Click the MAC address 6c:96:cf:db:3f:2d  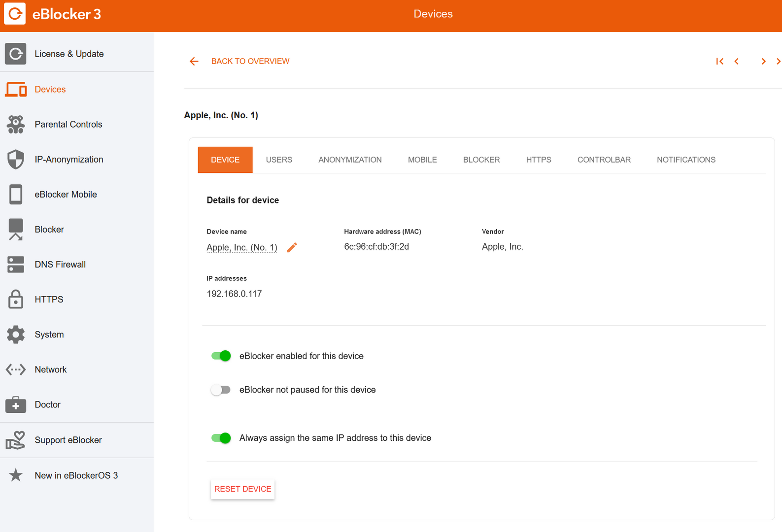376,247
